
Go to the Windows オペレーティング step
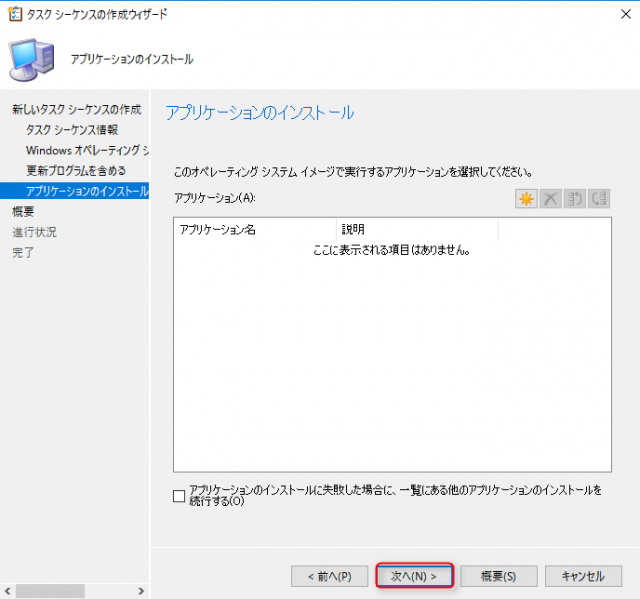click(x=86, y=150)
